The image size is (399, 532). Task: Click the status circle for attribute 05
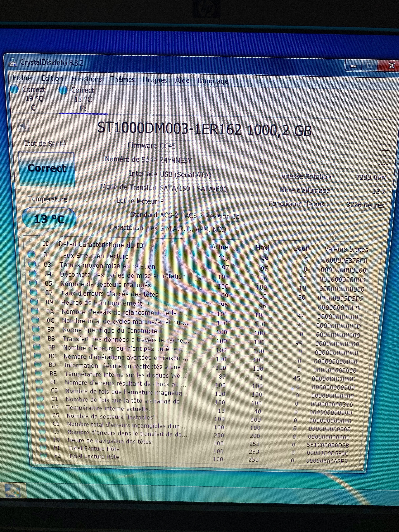tap(33, 283)
